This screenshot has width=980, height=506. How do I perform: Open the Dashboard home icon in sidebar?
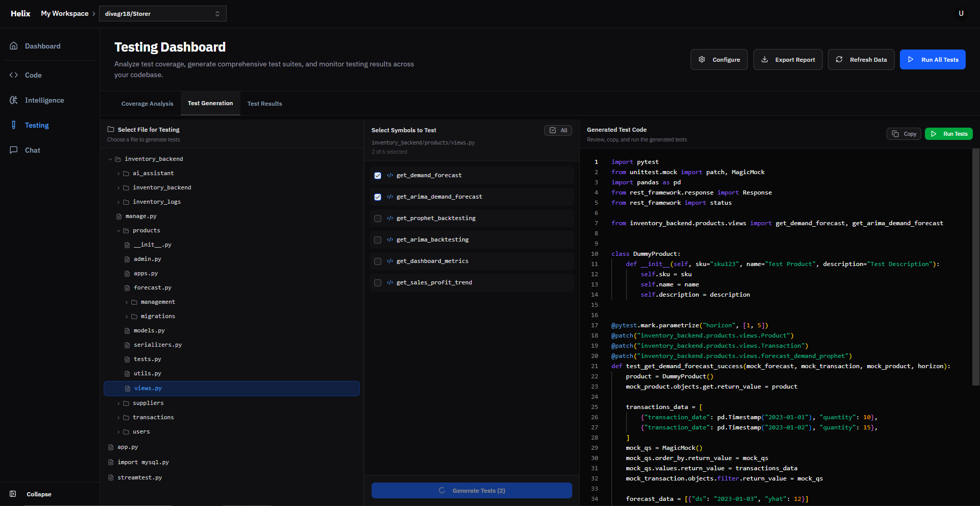[x=14, y=46]
